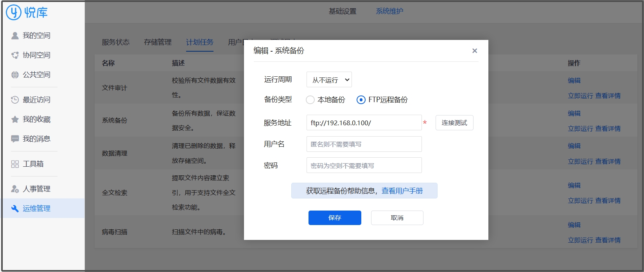Open 人事管理 user settings icon
The width and height of the screenshot is (644, 272).
15,189
